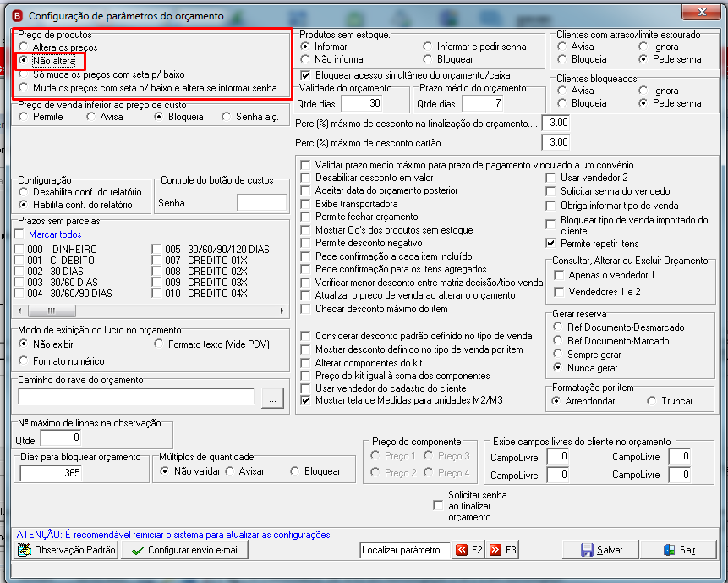Viewport: 728px width, 583px height.
Task: Enable Desabilitar desconto em valor checkbox
Action: coord(305,178)
